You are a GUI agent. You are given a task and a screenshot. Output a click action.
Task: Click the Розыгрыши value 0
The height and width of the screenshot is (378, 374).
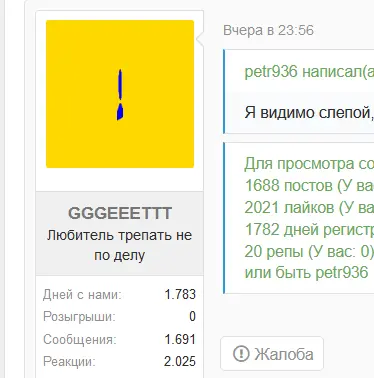pyautogui.click(x=192, y=317)
